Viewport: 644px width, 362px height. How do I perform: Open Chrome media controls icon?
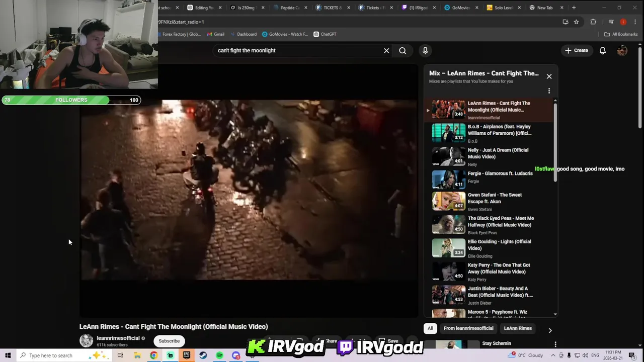611,22
